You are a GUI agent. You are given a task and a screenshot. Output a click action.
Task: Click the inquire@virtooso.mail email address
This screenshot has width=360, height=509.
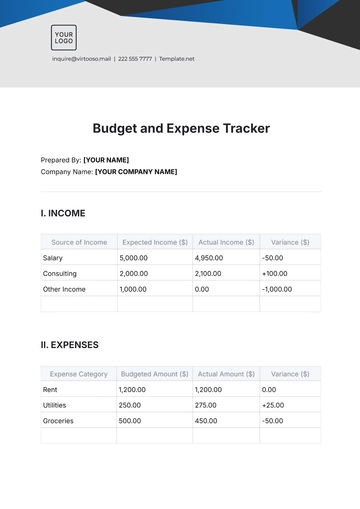pyautogui.click(x=81, y=59)
